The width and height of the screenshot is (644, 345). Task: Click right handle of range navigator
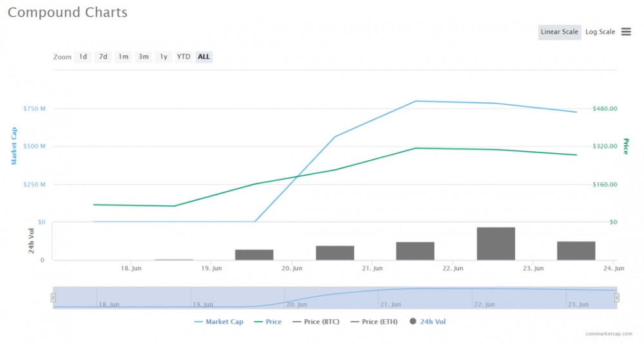click(616, 297)
